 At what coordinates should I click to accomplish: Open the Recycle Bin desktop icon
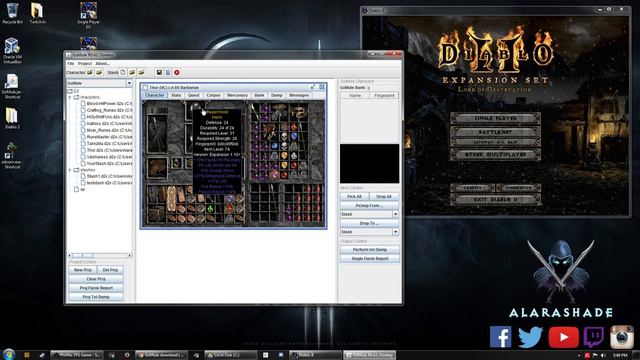(x=12, y=13)
